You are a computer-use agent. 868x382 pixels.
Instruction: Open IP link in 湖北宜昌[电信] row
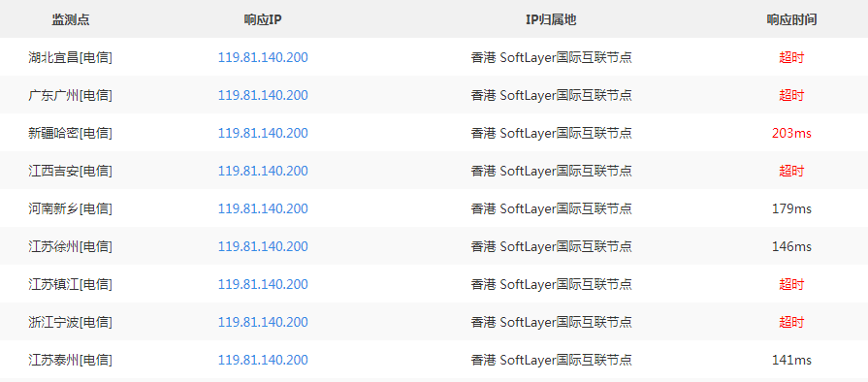pyautogui.click(x=263, y=57)
